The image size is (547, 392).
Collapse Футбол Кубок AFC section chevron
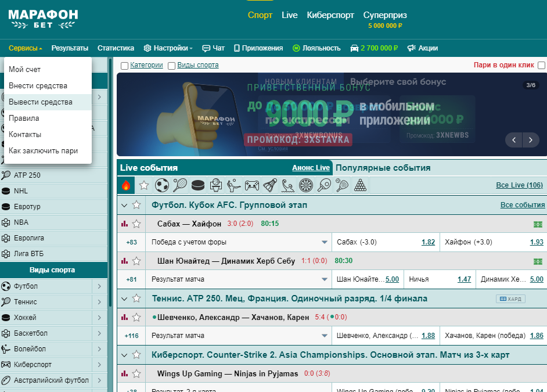(124, 205)
